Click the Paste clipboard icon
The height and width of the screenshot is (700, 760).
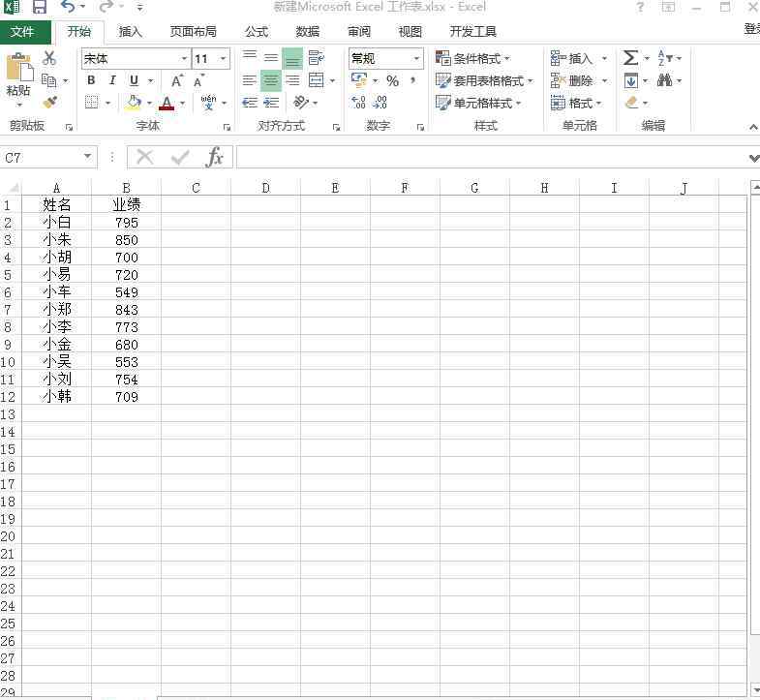[19, 68]
